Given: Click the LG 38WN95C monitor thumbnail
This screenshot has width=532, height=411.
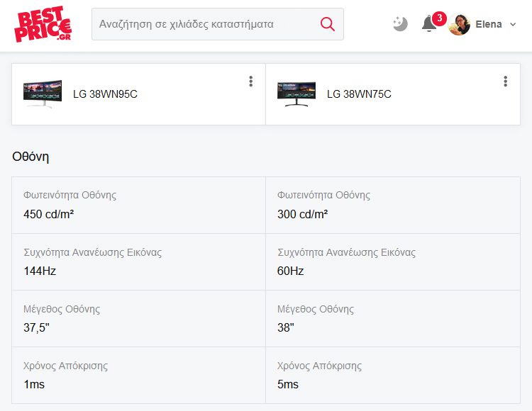Looking at the screenshot, I should point(43,94).
